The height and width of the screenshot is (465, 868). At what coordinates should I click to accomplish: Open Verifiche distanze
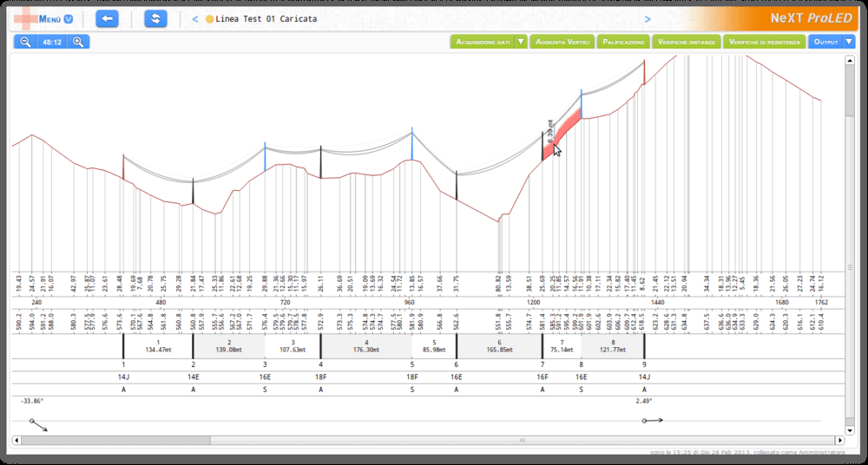click(687, 42)
